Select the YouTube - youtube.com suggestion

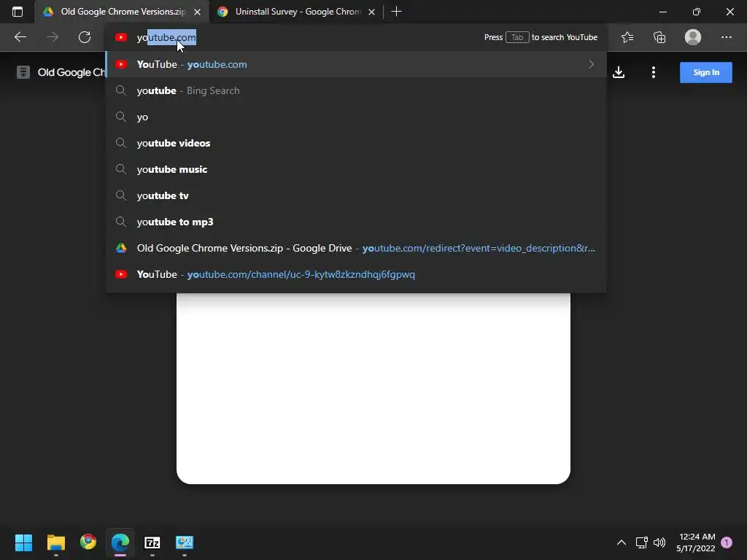[356, 64]
